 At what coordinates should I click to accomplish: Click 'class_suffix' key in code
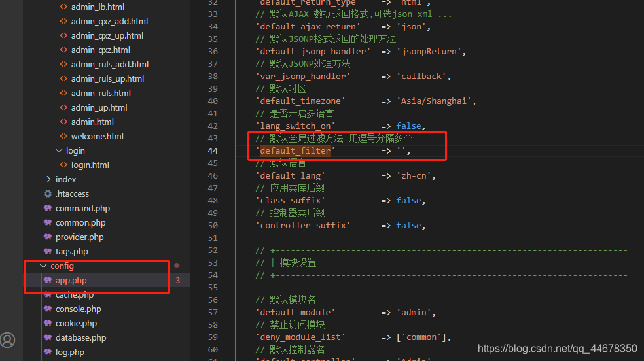pos(291,201)
